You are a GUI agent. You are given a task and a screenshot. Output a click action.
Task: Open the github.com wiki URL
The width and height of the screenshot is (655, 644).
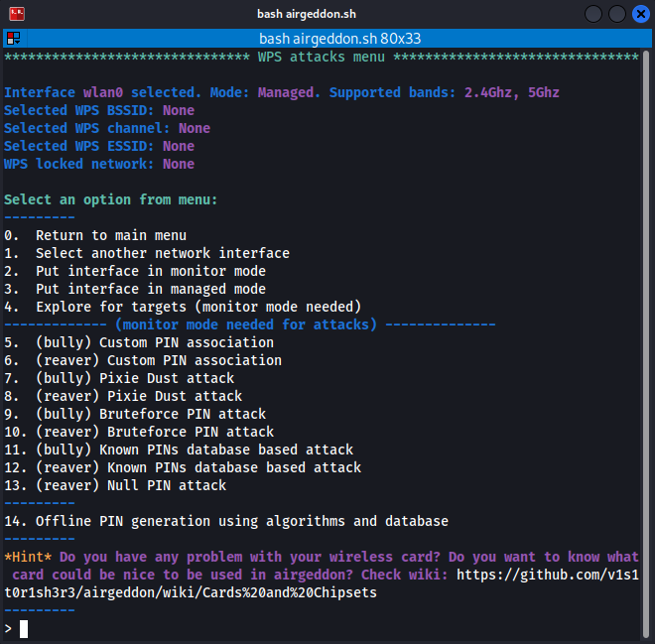click(x=548, y=576)
